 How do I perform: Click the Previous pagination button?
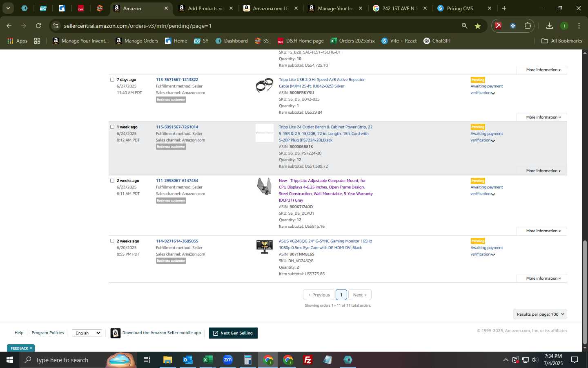tap(319, 295)
